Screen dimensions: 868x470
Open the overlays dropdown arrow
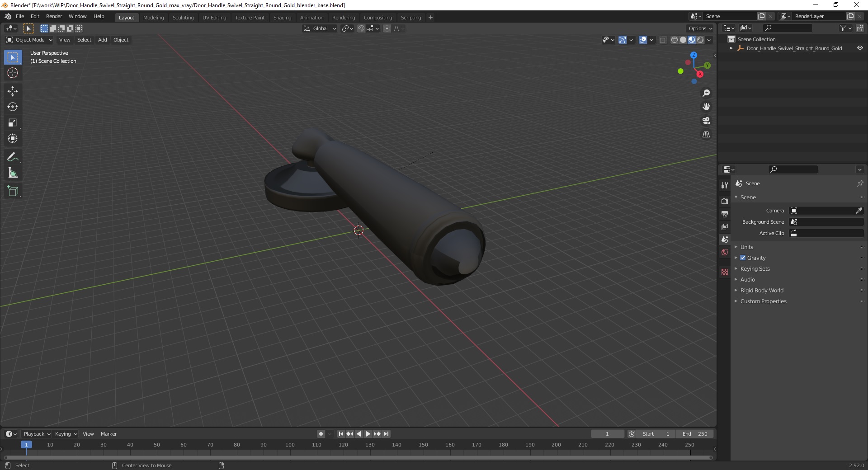coord(651,40)
